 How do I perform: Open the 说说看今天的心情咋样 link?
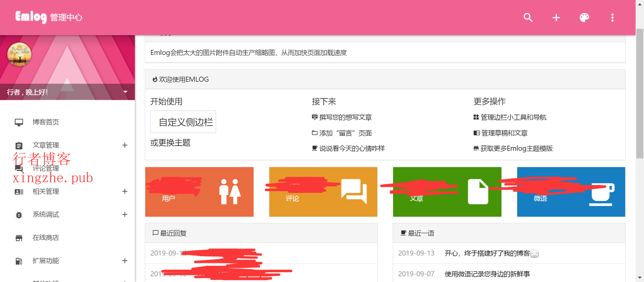point(352,148)
